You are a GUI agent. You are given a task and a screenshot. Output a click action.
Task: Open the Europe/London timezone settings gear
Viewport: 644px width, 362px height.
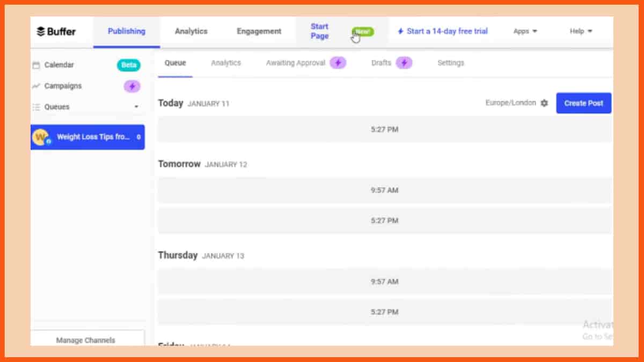pos(544,102)
